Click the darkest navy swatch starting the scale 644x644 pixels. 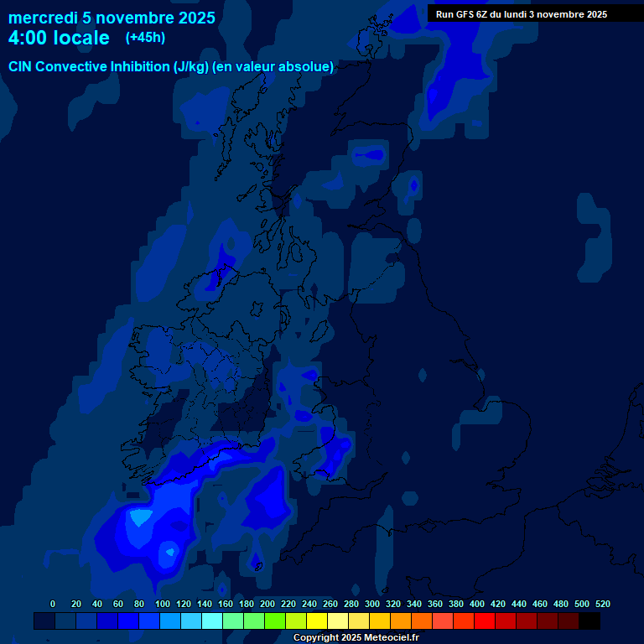click(x=44, y=621)
